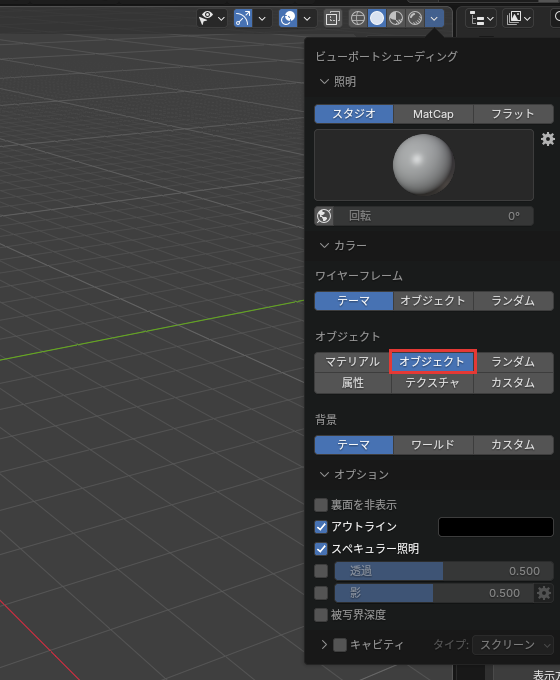Set object color to マテリアル
The width and height of the screenshot is (560, 680).
tap(353, 362)
